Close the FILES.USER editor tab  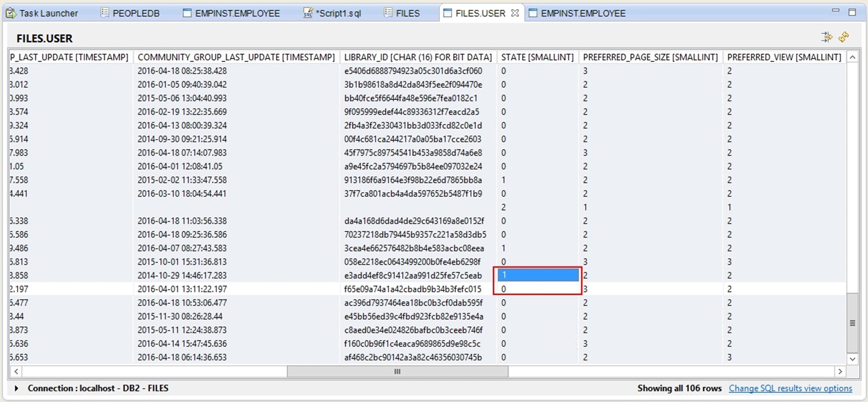click(515, 13)
